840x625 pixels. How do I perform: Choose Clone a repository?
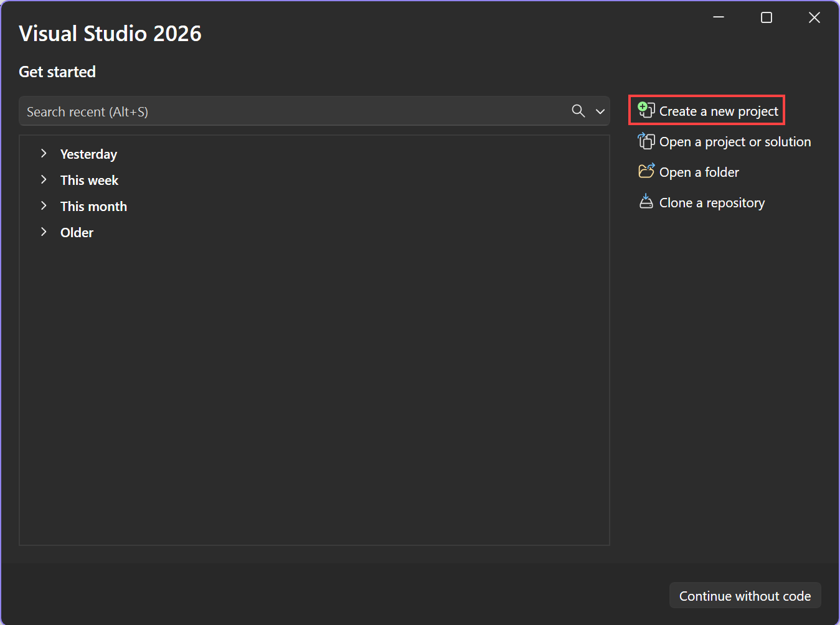click(712, 202)
